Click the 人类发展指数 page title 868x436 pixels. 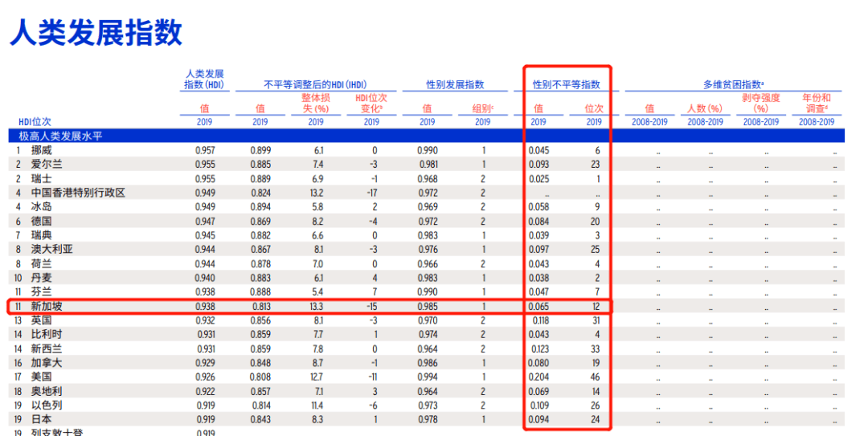click(96, 32)
